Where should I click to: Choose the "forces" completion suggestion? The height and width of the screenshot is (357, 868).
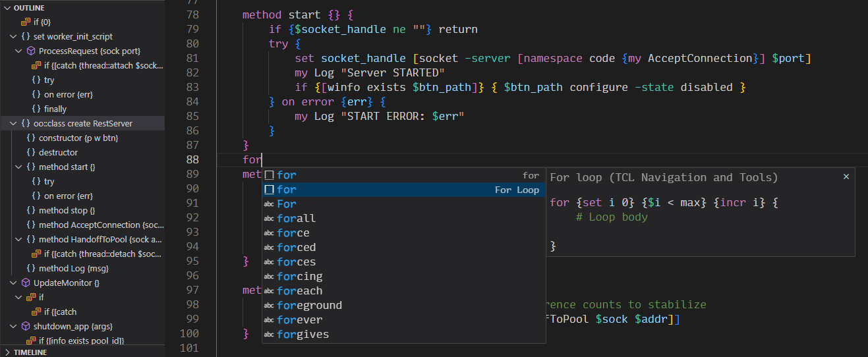[404, 262]
